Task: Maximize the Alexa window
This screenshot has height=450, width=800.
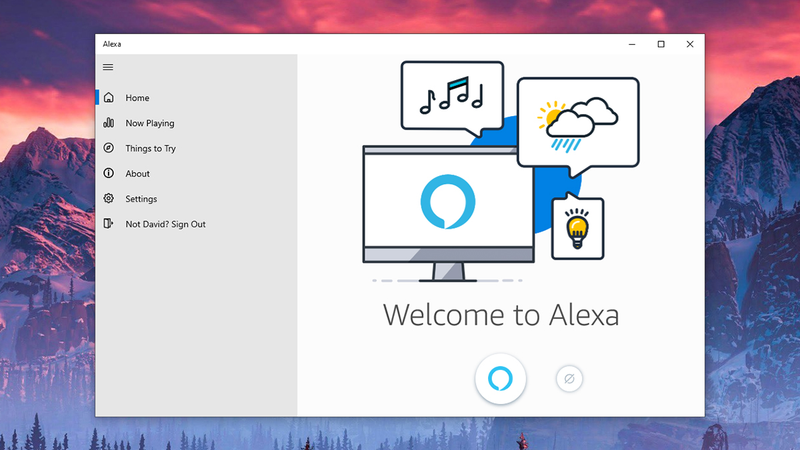Action: click(x=661, y=44)
